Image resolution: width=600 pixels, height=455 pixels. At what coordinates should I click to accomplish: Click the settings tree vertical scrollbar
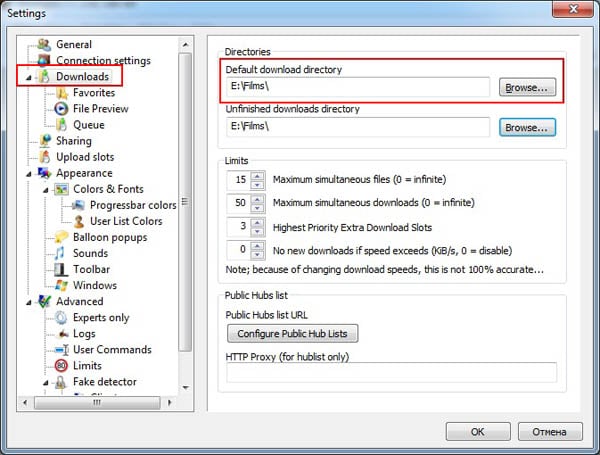(184, 200)
